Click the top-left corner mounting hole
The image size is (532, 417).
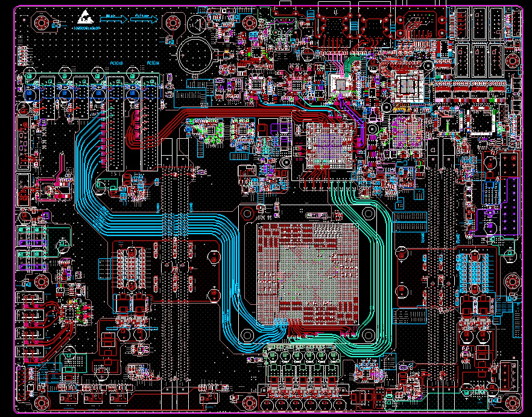42,23
